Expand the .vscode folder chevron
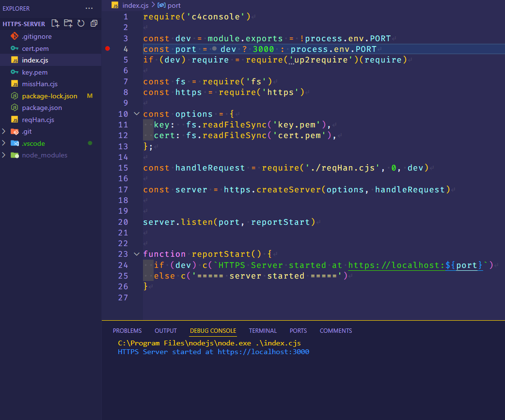This screenshot has width=505, height=420. [x=3, y=143]
